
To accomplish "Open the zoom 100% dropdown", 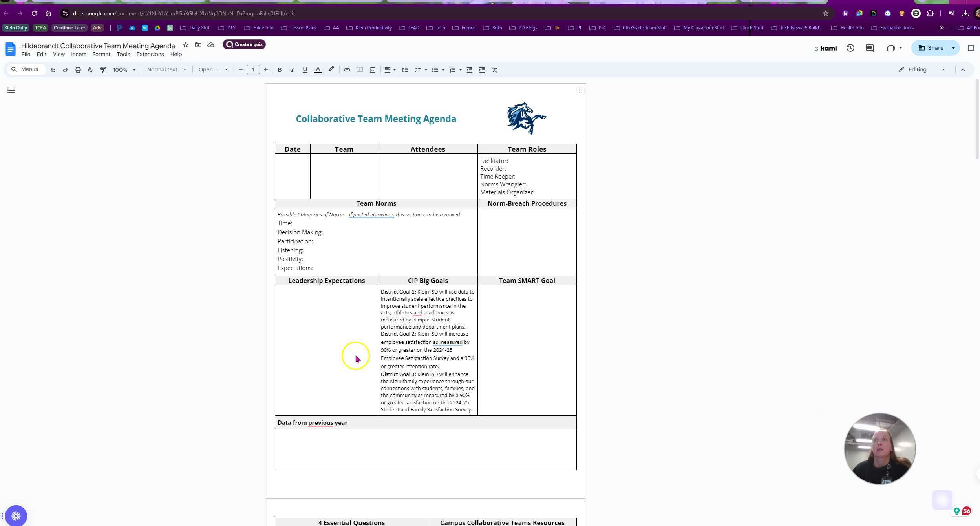I will pos(124,70).
